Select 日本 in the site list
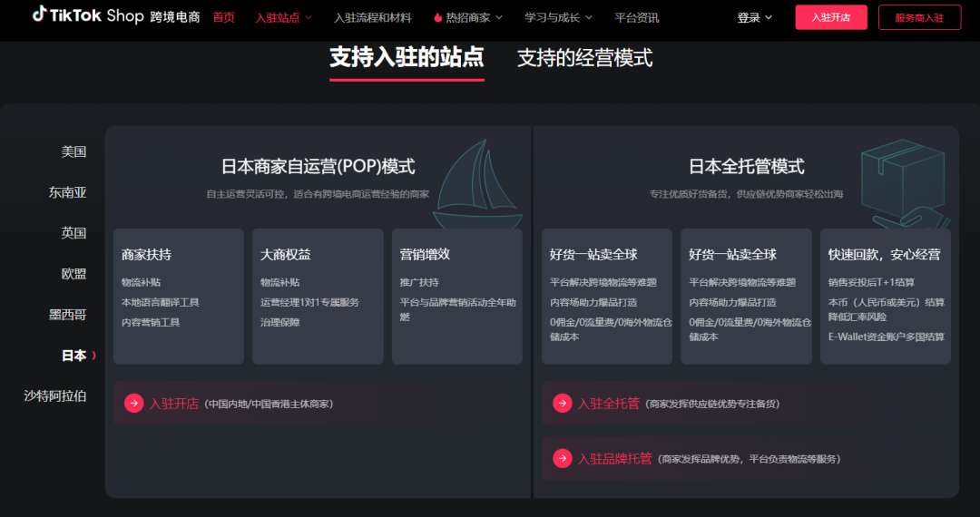This screenshot has width=980, height=517. [x=73, y=356]
